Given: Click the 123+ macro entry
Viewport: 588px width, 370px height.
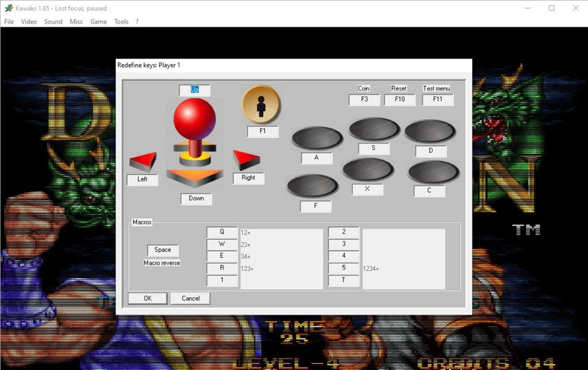Looking at the screenshot, I should tap(247, 269).
